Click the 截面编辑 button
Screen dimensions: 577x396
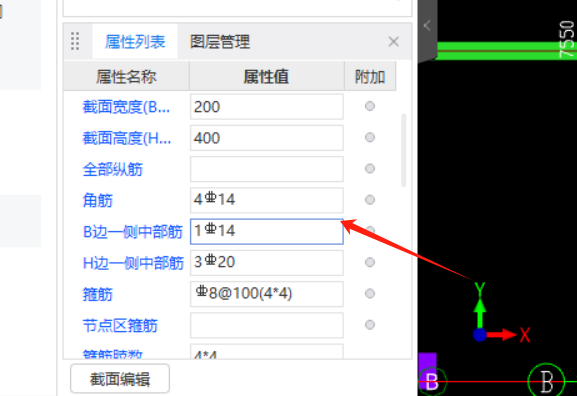tap(120, 379)
